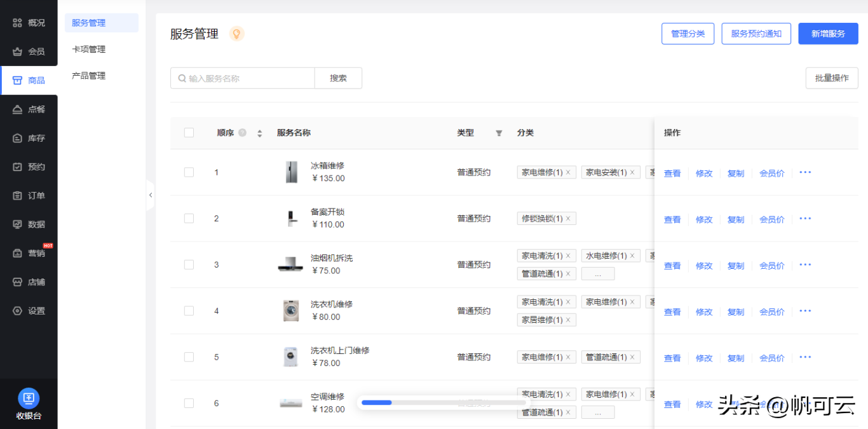
Task: Open more actions for 油烟机拆洗
Action: click(x=805, y=265)
